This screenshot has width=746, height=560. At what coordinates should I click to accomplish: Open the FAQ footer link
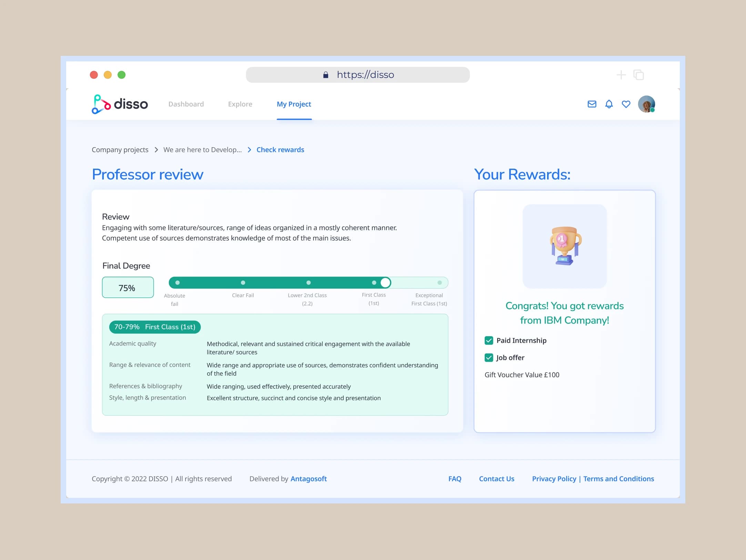tap(455, 479)
